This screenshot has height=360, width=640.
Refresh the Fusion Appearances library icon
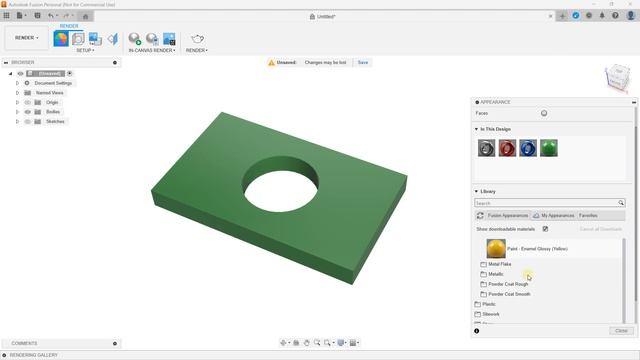[480, 216]
